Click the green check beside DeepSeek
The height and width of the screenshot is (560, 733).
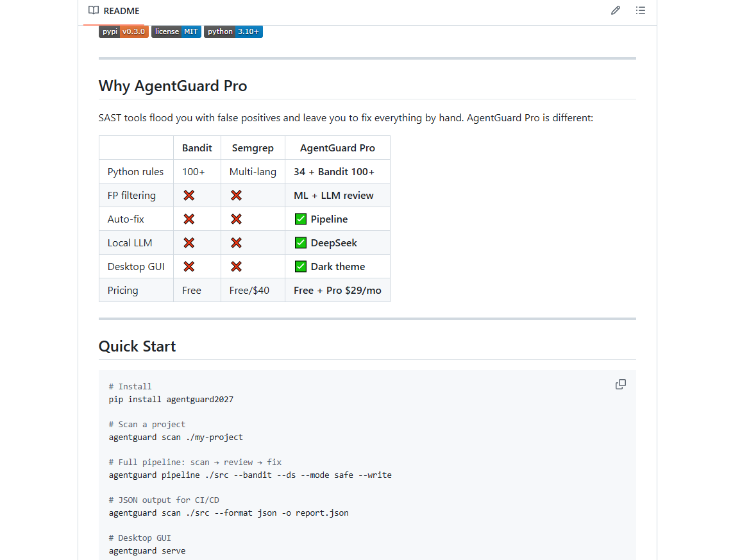click(x=301, y=242)
